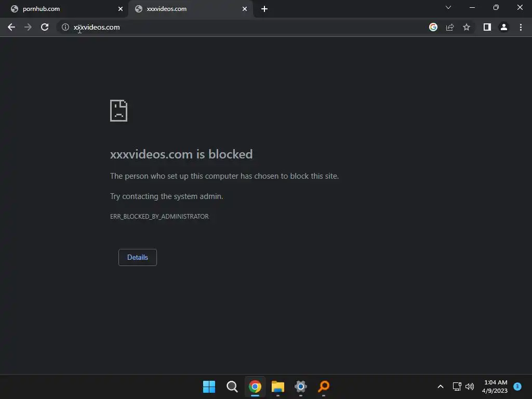532x399 pixels.
Task: Show hidden system tray icons
Action: (x=441, y=387)
